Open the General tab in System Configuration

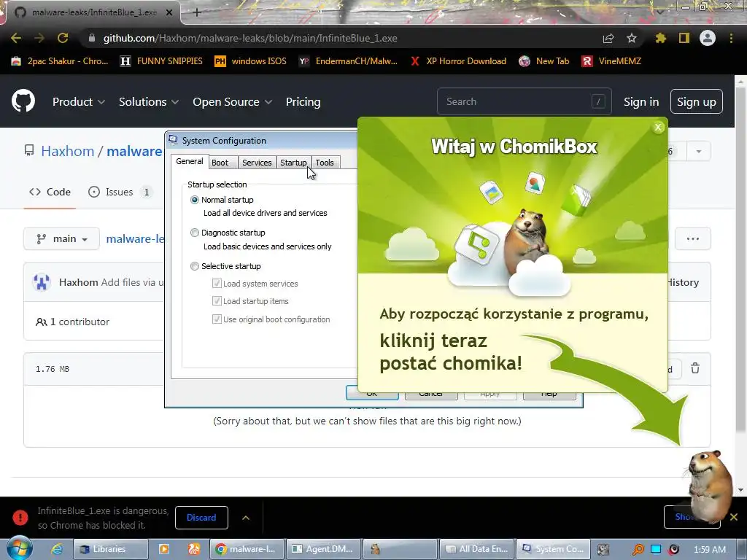click(190, 161)
